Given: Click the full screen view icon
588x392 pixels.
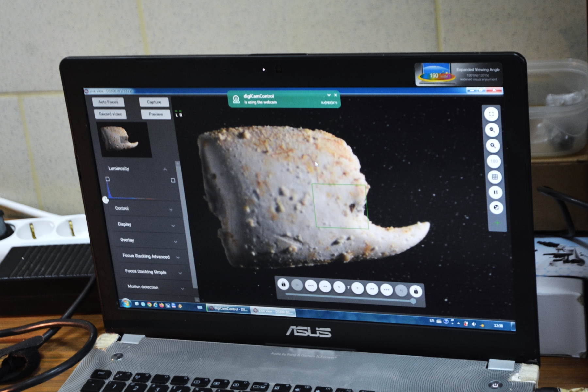Looking at the screenshot, I should [491, 114].
